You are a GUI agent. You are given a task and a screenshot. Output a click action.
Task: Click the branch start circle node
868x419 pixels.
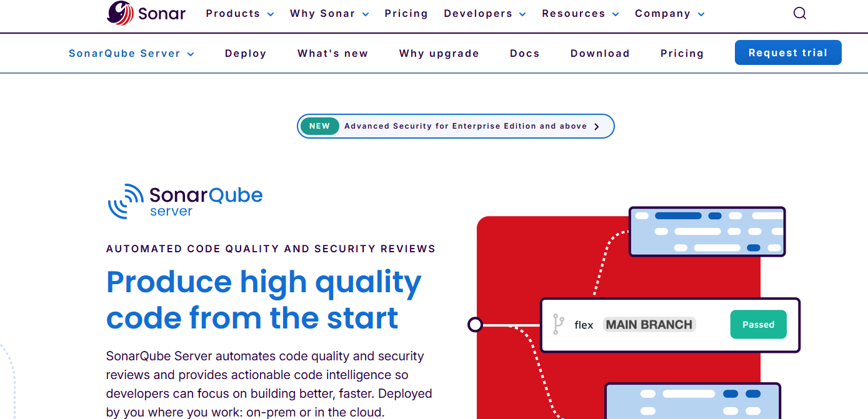click(475, 325)
